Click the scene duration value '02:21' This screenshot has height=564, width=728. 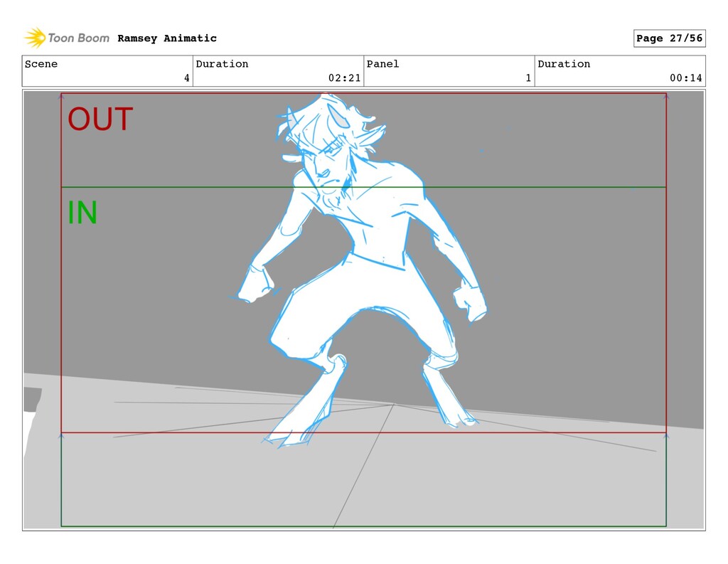(x=345, y=78)
